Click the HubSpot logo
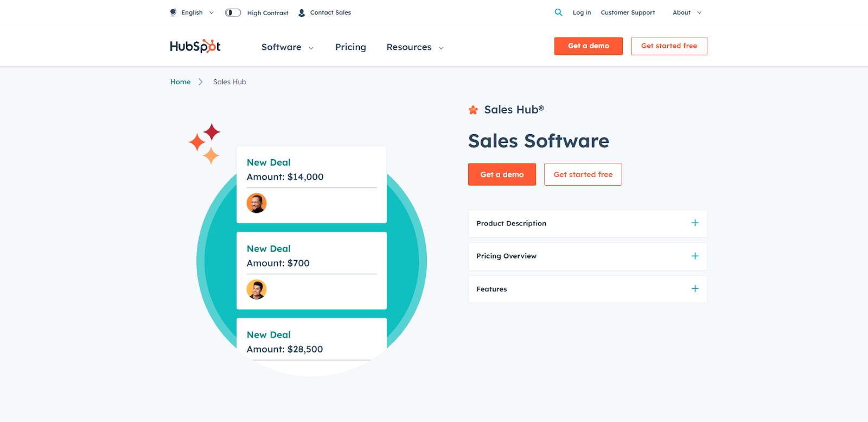 [195, 46]
